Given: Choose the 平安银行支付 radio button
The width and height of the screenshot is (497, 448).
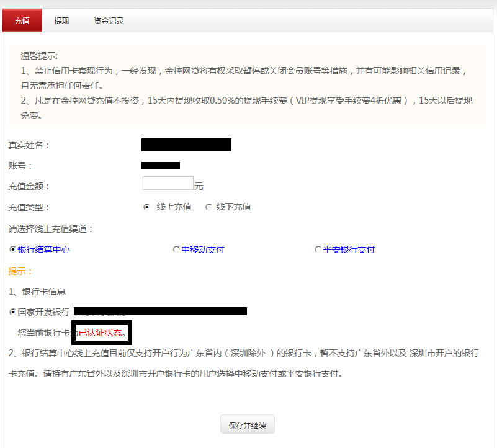Looking at the screenshot, I should (x=318, y=249).
